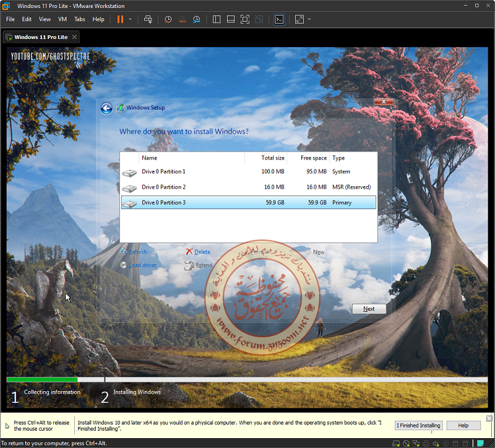
Task: Click the Help button in the hint bar
Action: pyautogui.click(x=463, y=425)
